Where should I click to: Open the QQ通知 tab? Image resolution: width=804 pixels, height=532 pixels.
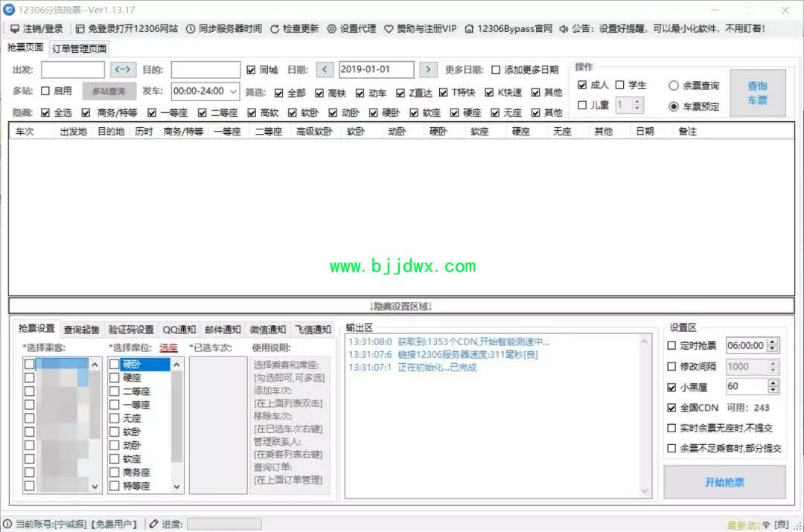(179, 330)
